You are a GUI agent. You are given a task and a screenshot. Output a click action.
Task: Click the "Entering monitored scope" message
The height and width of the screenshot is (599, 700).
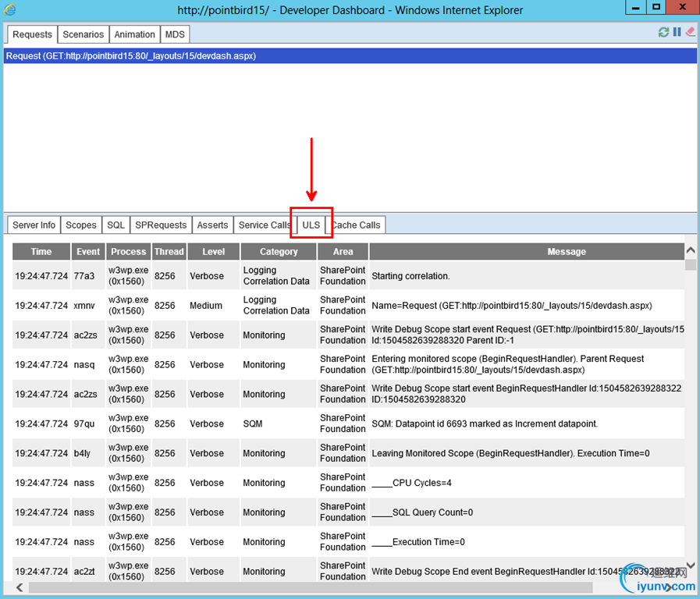coord(507,364)
